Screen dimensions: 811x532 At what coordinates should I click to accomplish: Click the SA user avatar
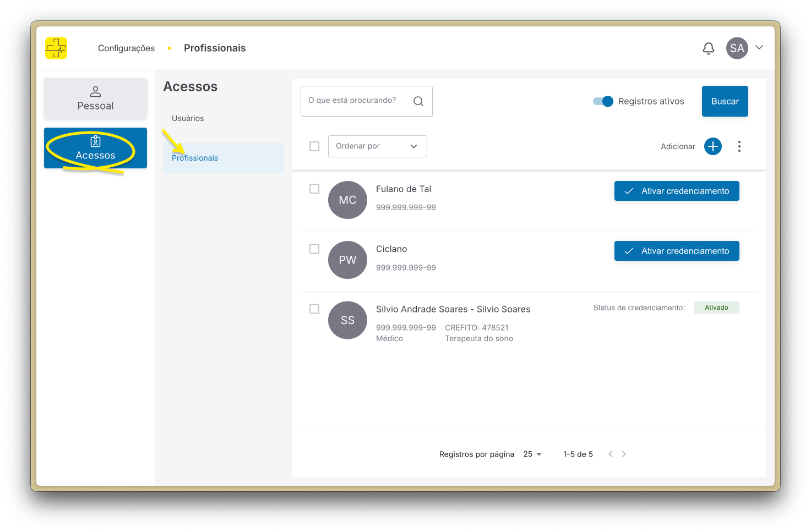[x=737, y=48]
